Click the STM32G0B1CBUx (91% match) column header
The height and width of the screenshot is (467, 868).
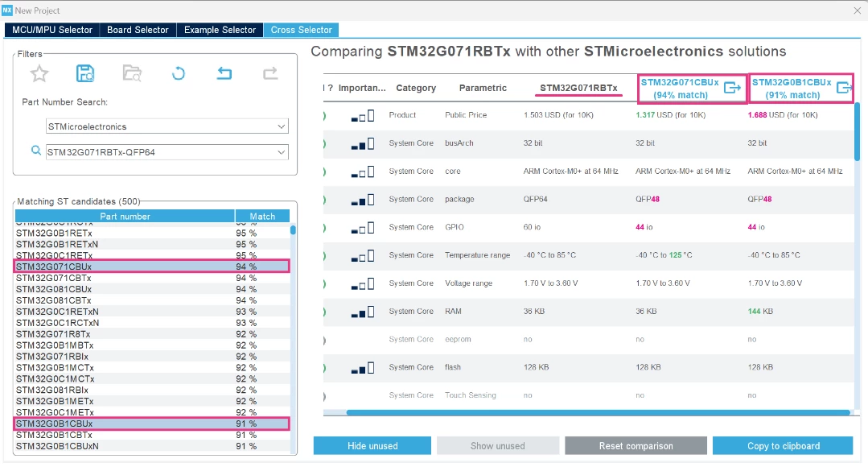tap(792, 88)
